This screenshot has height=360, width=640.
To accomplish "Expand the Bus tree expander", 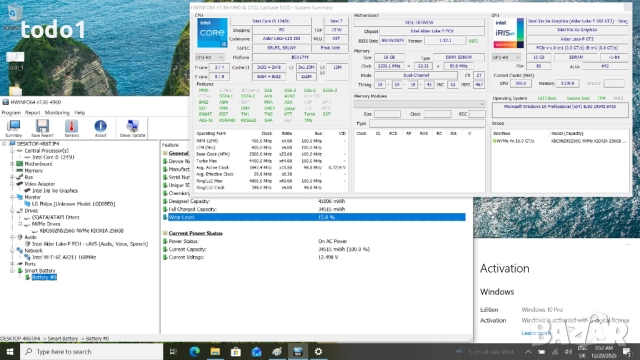I will pyautogui.click(x=12, y=177).
